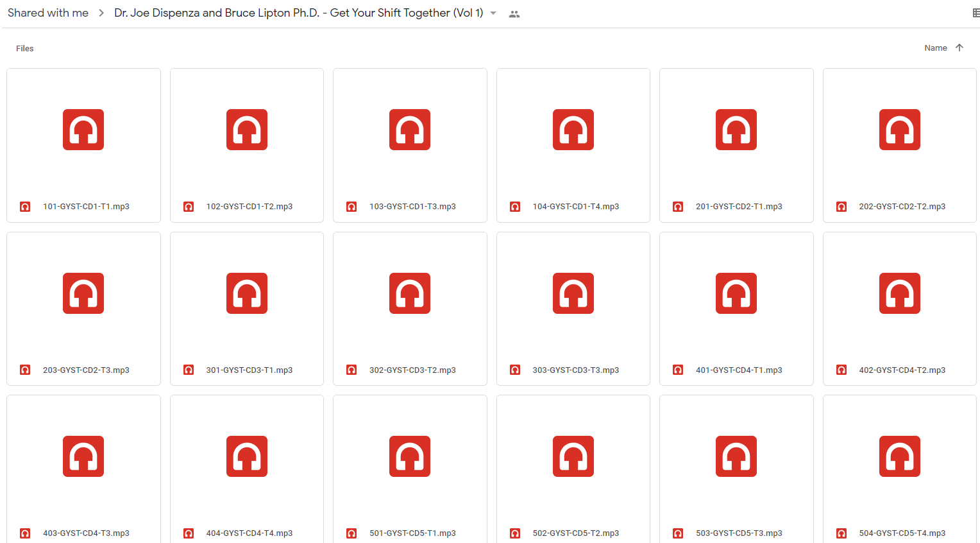Reverse sort direction with the up arrow
Viewport: 980px width, 543px height.
coord(959,47)
